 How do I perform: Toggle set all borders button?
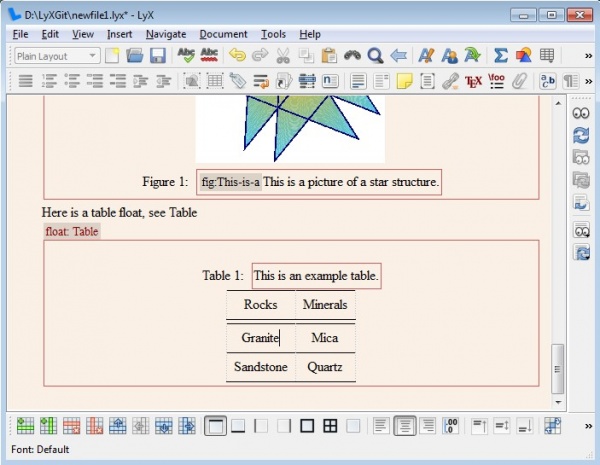coord(329,426)
